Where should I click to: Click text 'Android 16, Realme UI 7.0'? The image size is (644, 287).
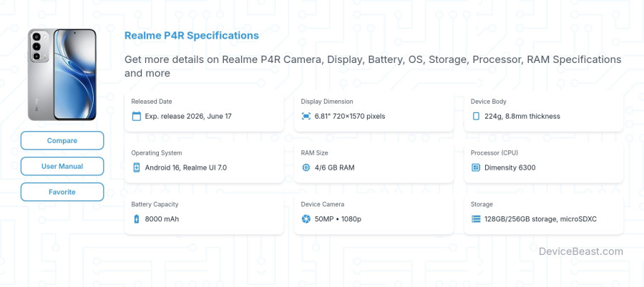185,167
